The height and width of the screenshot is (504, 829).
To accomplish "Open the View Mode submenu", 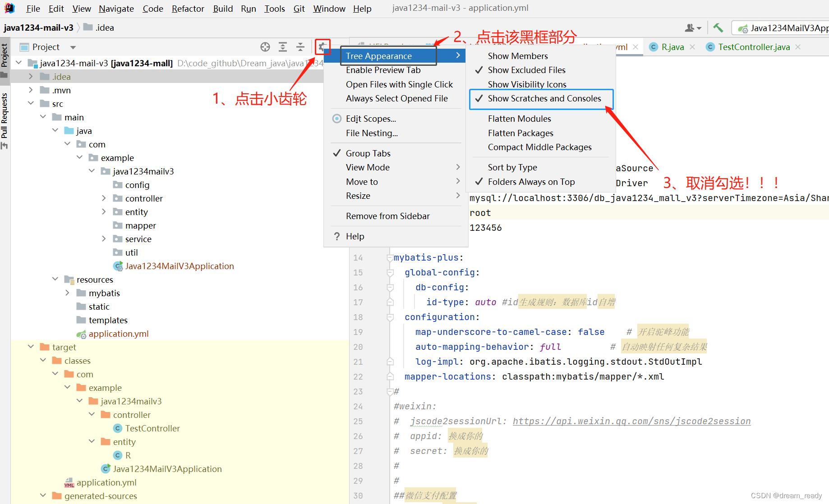I will (396, 167).
